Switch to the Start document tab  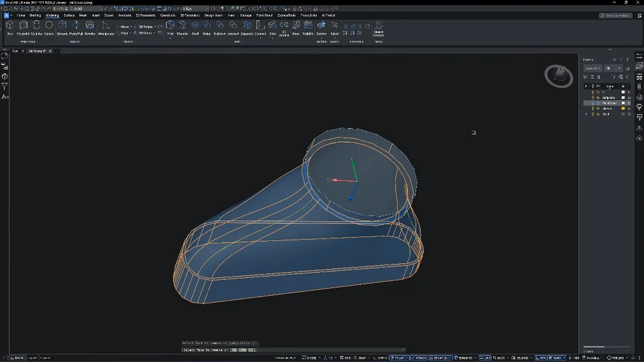point(15,51)
